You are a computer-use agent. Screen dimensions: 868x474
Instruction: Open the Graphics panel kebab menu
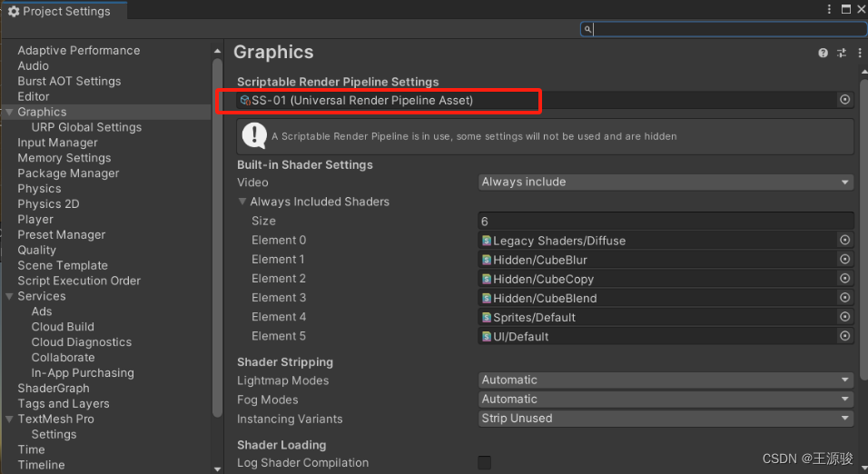point(859,53)
